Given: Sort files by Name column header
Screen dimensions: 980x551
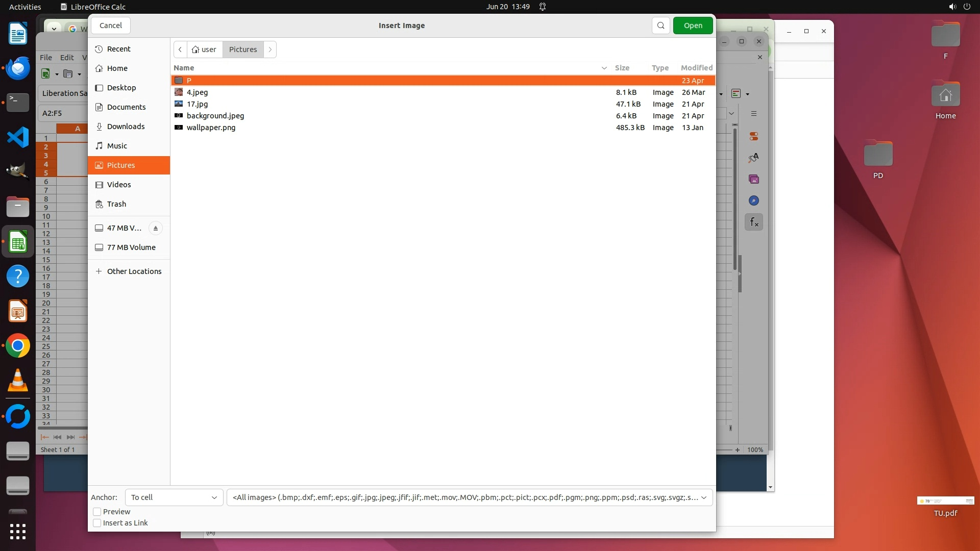Looking at the screenshot, I should (x=184, y=68).
